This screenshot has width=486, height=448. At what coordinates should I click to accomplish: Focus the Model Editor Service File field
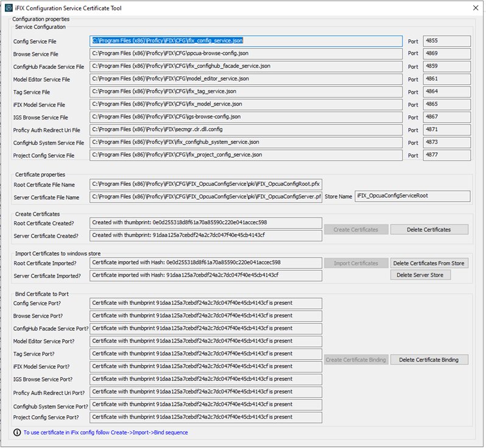pyautogui.click(x=246, y=79)
